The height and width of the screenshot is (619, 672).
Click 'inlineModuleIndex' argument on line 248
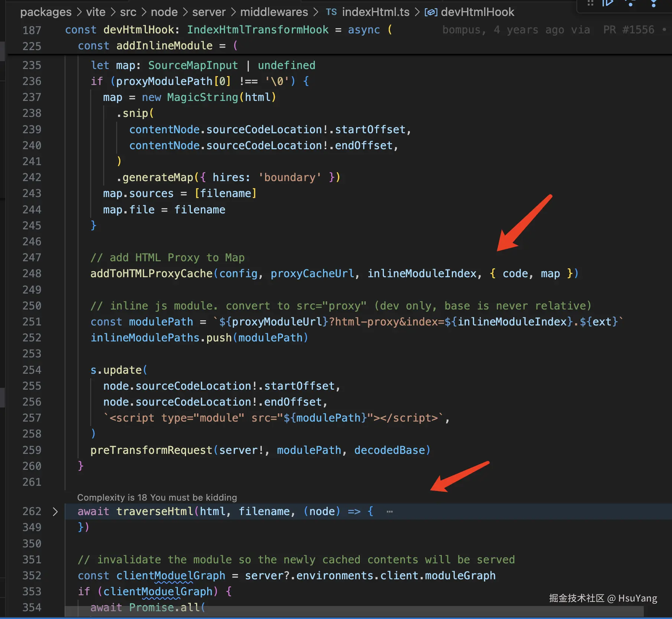pyautogui.click(x=422, y=274)
